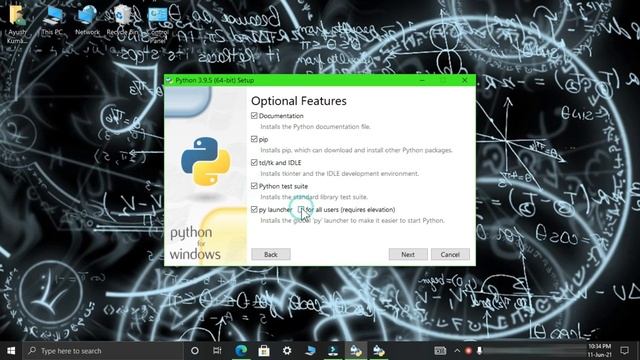The width and height of the screenshot is (640, 360).
Task: Uncheck the pip checkbox
Action: tap(254, 139)
